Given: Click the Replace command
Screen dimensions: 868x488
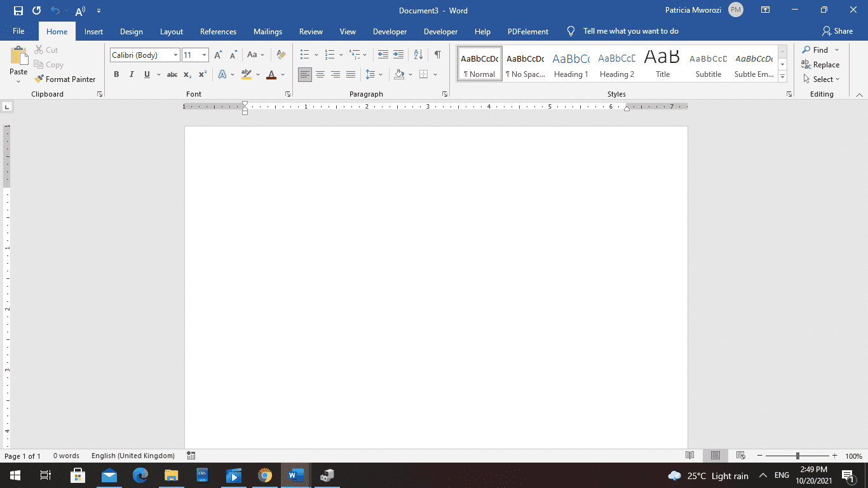Looking at the screenshot, I should pyautogui.click(x=822, y=64).
